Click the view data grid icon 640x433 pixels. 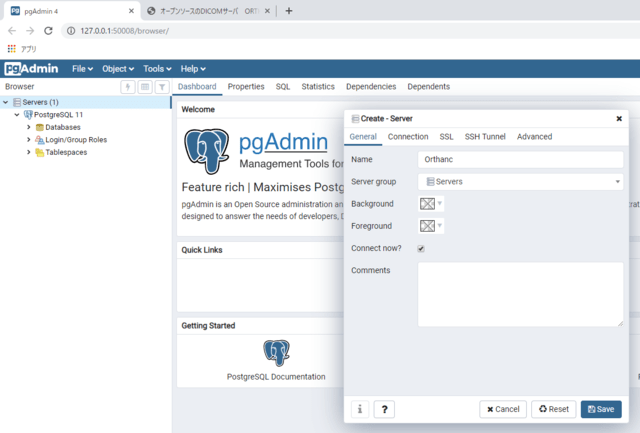pos(145,87)
